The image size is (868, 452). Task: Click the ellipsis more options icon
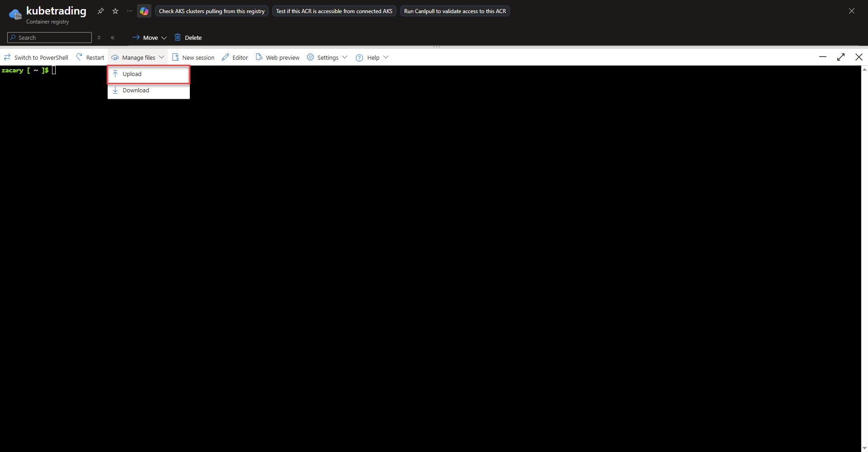(130, 11)
